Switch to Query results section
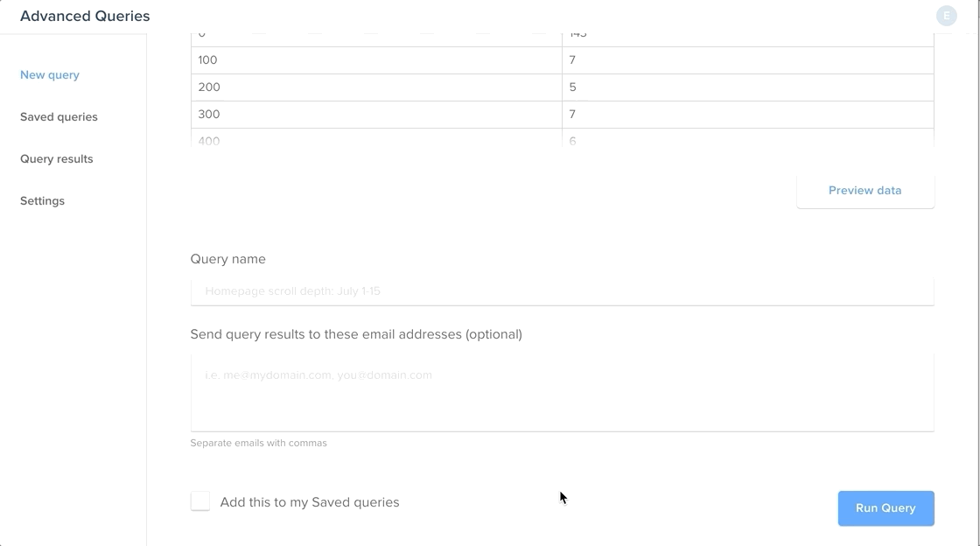980x546 pixels. pos(56,159)
